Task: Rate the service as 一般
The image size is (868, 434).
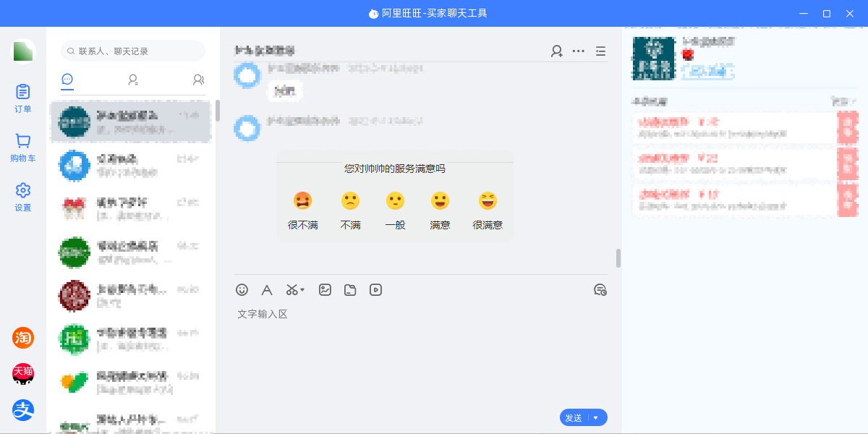Action: tap(395, 201)
